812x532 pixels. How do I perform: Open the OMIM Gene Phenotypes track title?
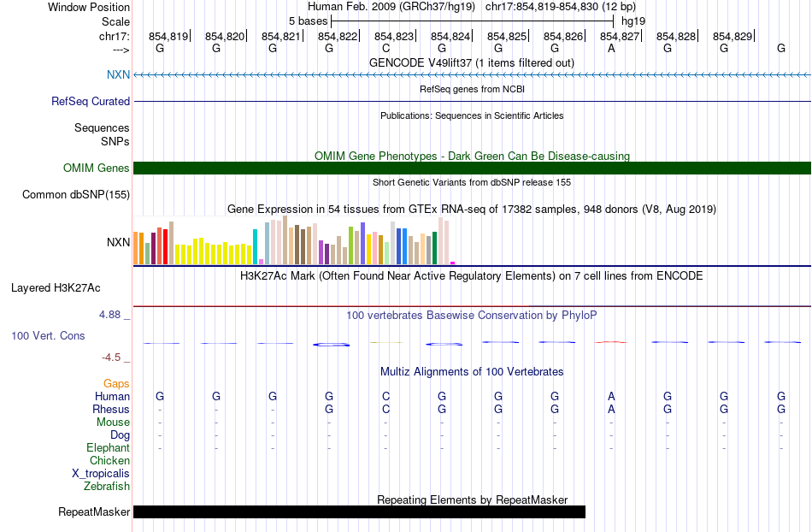[472, 156]
